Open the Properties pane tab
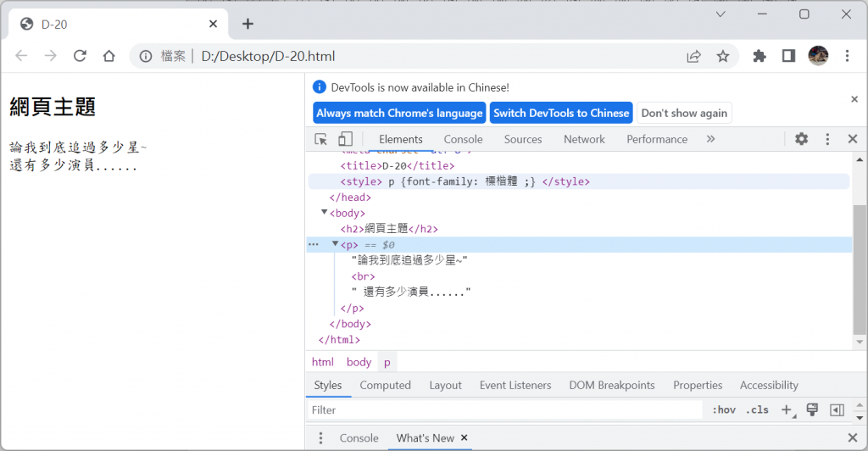 pos(698,385)
